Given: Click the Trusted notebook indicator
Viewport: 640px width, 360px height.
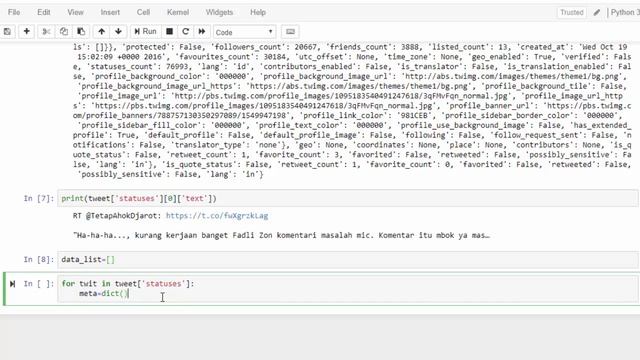Looking at the screenshot, I should (572, 12).
